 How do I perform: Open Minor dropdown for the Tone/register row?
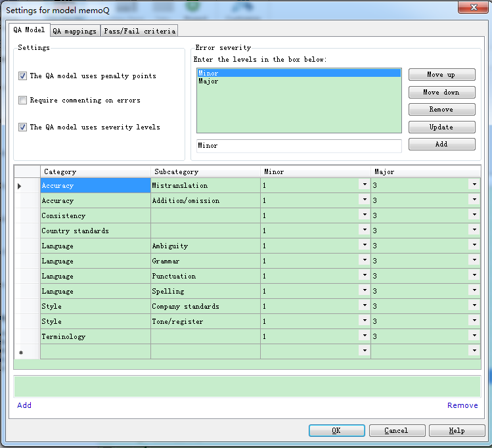[x=365, y=321]
